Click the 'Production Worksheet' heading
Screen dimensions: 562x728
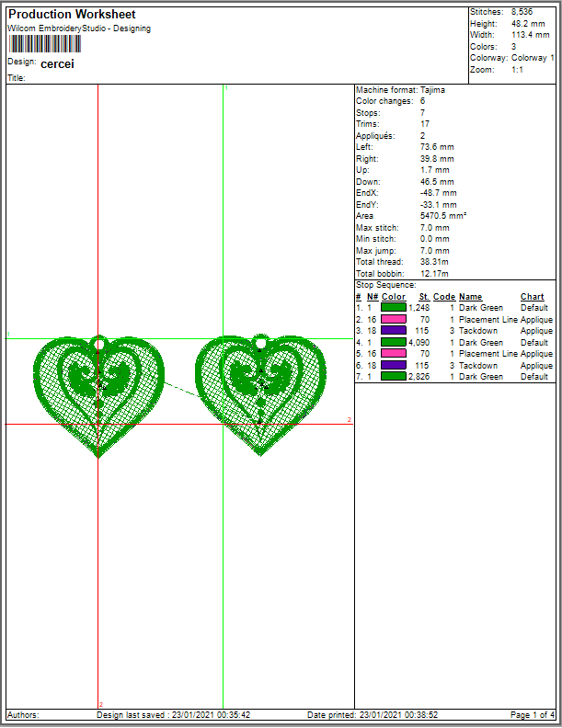(72, 15)
